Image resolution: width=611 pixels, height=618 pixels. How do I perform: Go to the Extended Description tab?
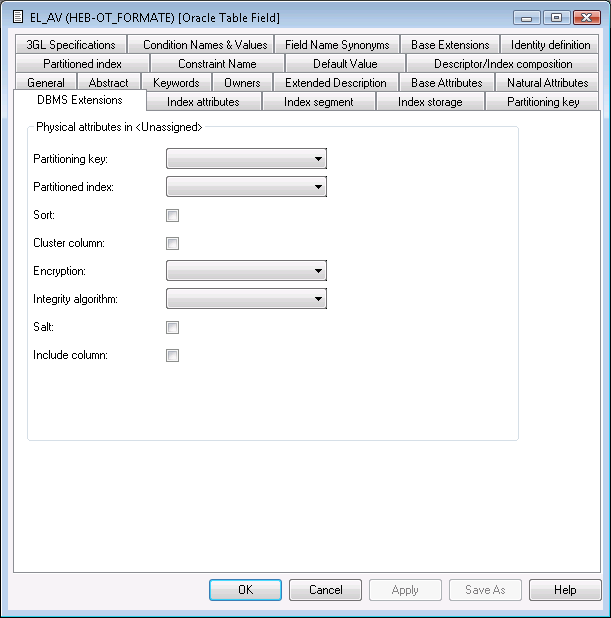pyautogui.click(x=335, y=83)
